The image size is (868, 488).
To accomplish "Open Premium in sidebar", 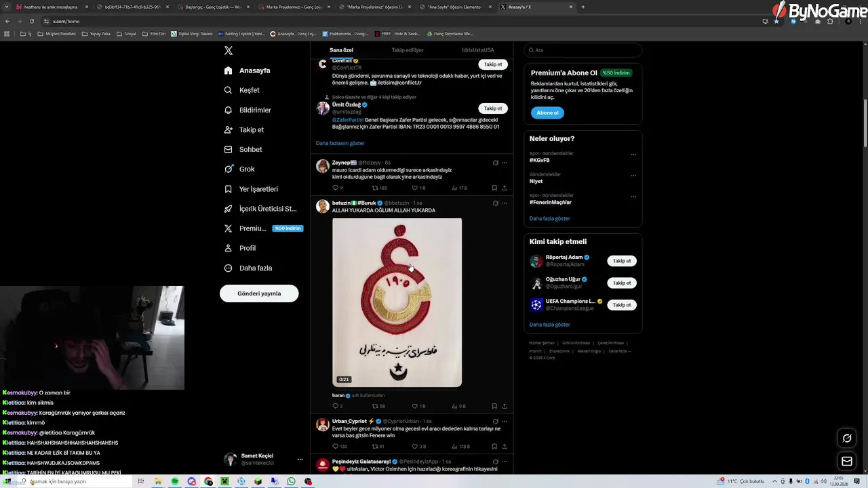I will 262,228.
